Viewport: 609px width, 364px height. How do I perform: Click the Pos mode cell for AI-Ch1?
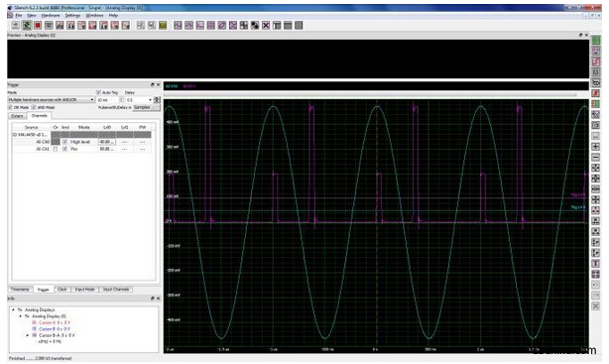(83, 149)
